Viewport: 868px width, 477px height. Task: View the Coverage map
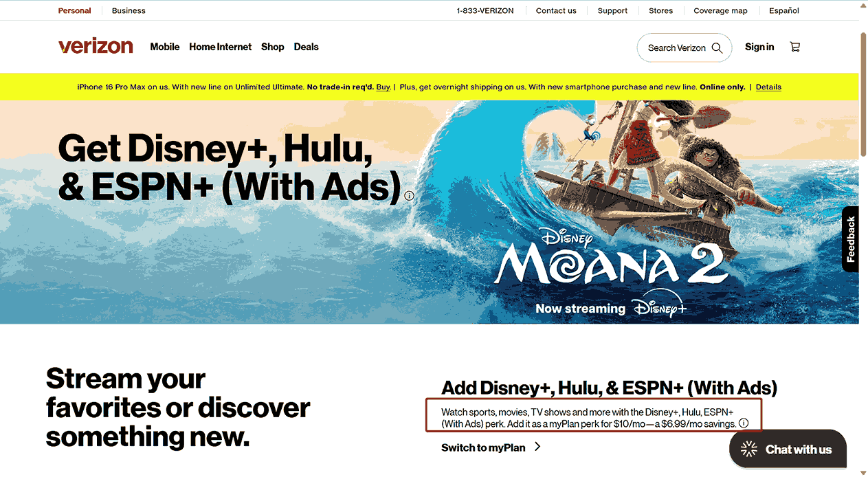pyautogui.click(x=720, y=10)
